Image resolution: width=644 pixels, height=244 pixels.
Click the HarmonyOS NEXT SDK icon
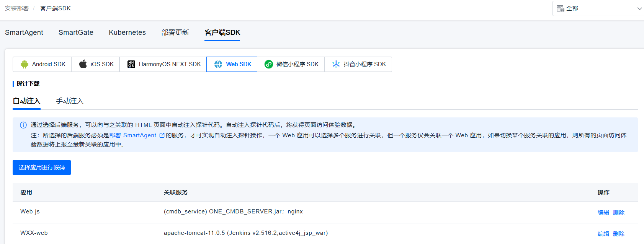point(131,64)
